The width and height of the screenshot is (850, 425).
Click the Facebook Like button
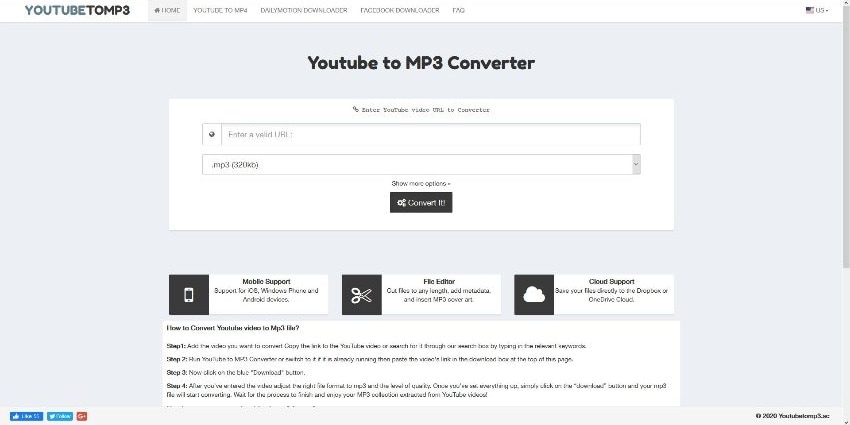pos(26,416)
